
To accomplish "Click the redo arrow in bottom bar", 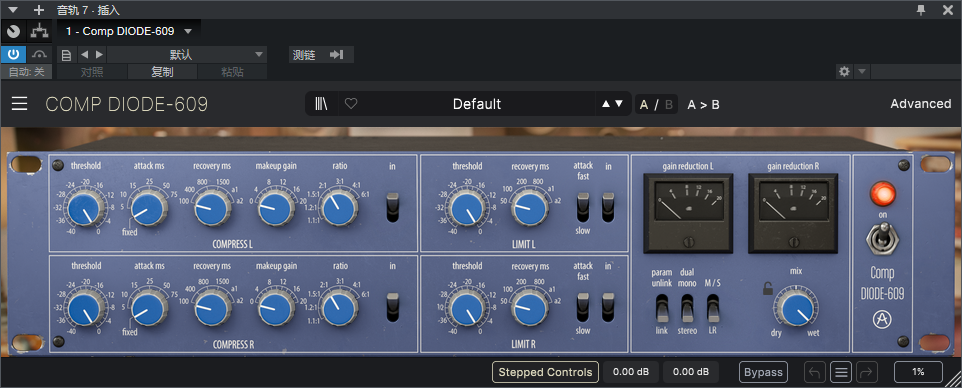I will point(866,372).
